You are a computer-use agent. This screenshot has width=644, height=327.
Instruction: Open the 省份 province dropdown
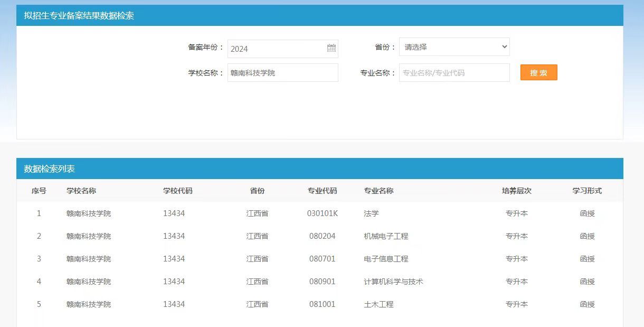coord(454,47)
